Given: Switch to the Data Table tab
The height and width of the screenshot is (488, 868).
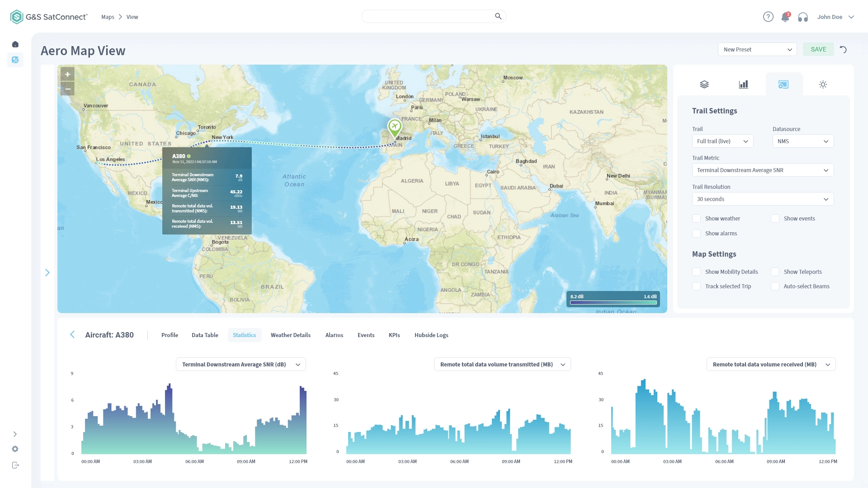Looking at the screenshot, I should [x=205, y=335].
